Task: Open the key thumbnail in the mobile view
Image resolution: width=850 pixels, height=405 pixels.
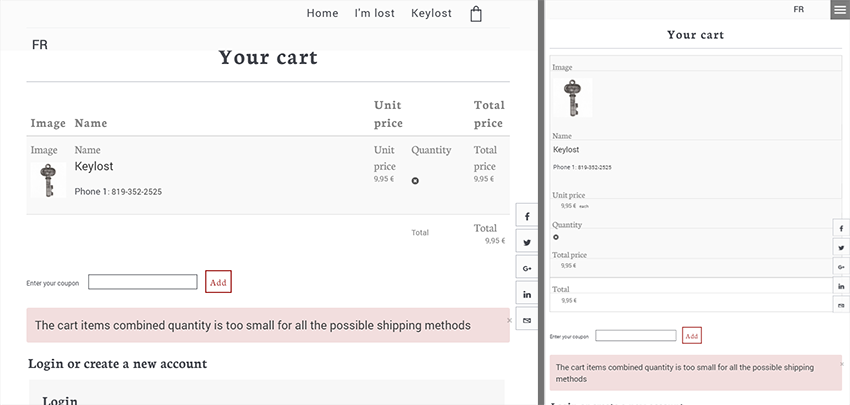Action: [x=573, y=100]
